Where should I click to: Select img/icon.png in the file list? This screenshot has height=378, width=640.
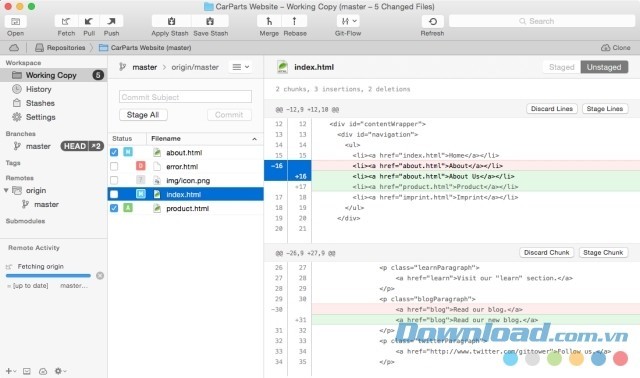coord(186,180)
